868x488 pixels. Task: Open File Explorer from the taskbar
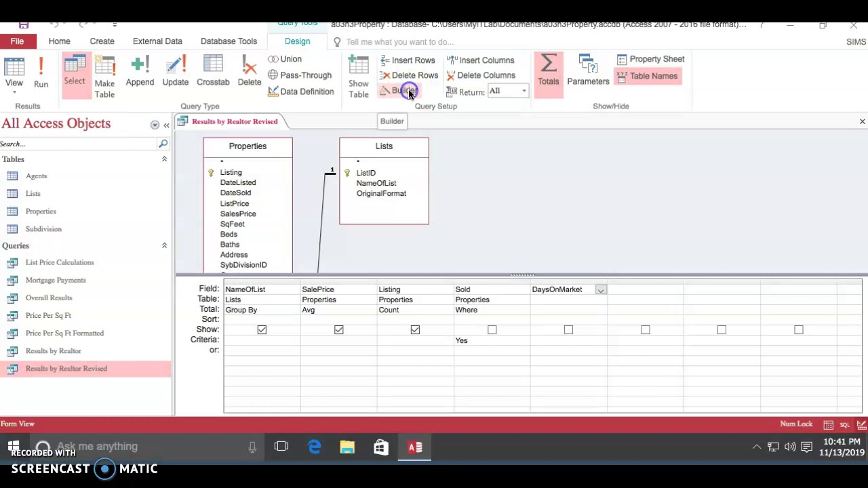tap(347, 447)
